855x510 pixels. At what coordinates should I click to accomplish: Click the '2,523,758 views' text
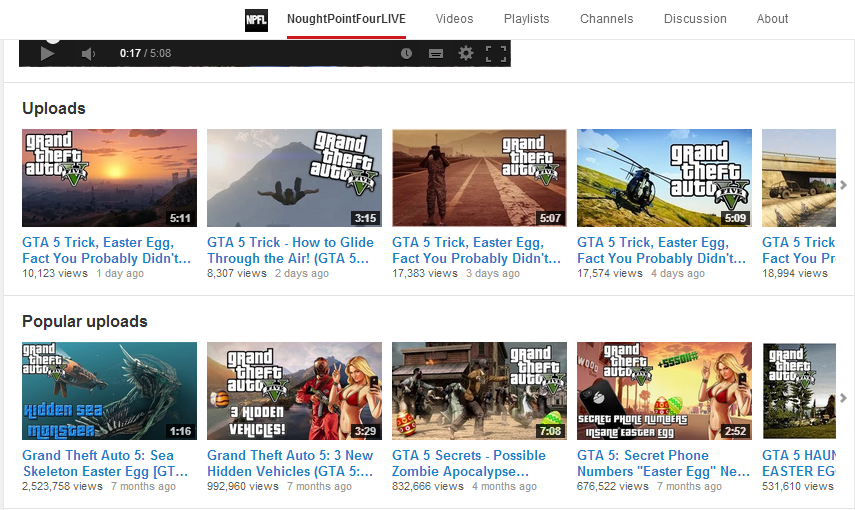pos(62,486)
